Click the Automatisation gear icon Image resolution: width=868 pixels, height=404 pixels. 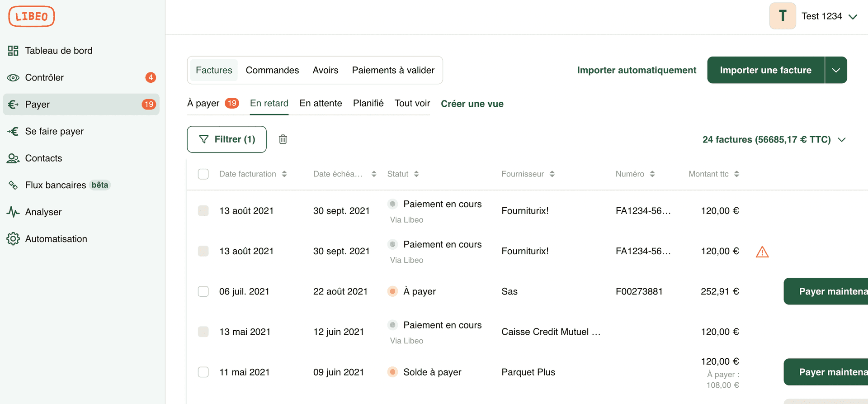coord(13,239)
